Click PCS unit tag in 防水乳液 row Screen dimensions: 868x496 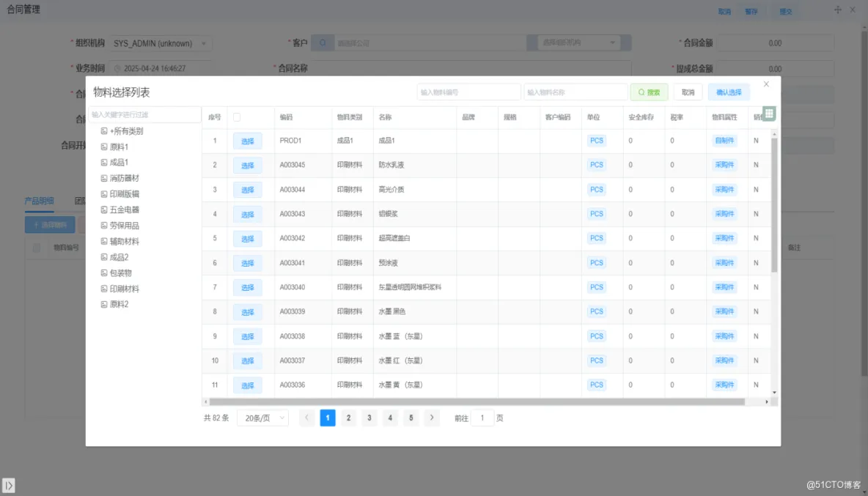click(x=596, y=165)
